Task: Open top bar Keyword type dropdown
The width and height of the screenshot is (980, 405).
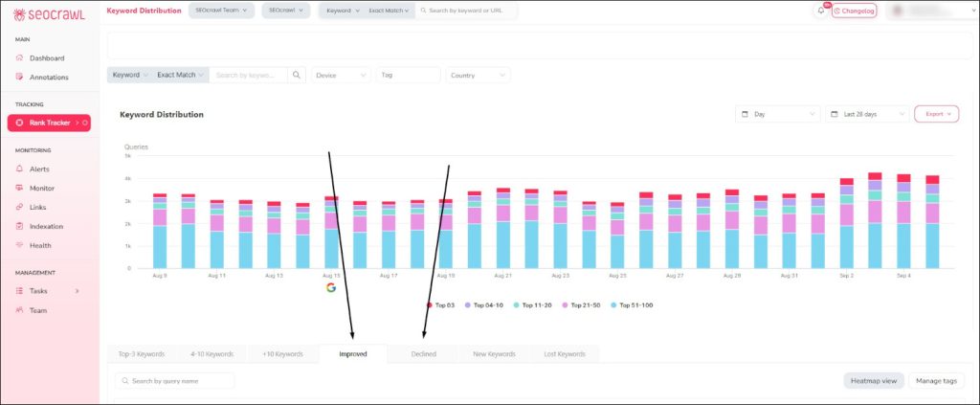Action: coord(343,11)
